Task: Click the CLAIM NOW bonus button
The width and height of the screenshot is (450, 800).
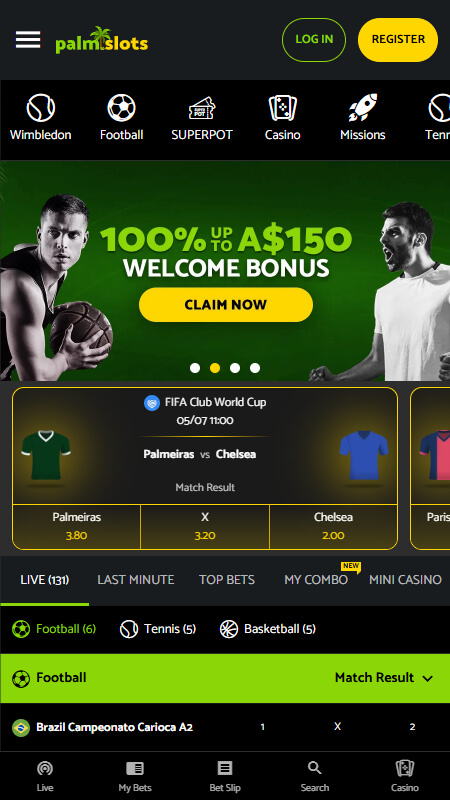Action: [x=226, y=305]
